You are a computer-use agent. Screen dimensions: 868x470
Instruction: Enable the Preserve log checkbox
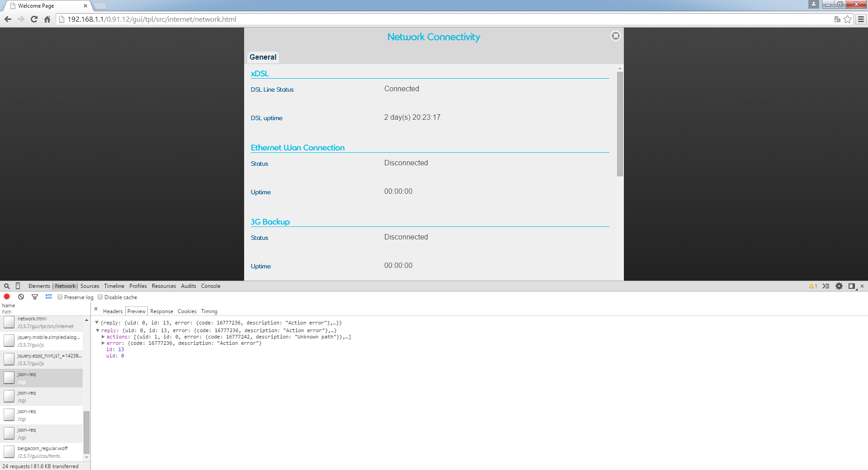60,297
